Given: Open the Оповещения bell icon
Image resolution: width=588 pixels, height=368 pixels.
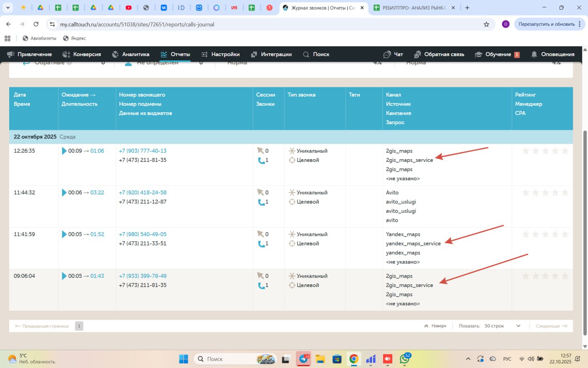Looking at the screenshot, I should pyautogui.click(x=534, y=54).
